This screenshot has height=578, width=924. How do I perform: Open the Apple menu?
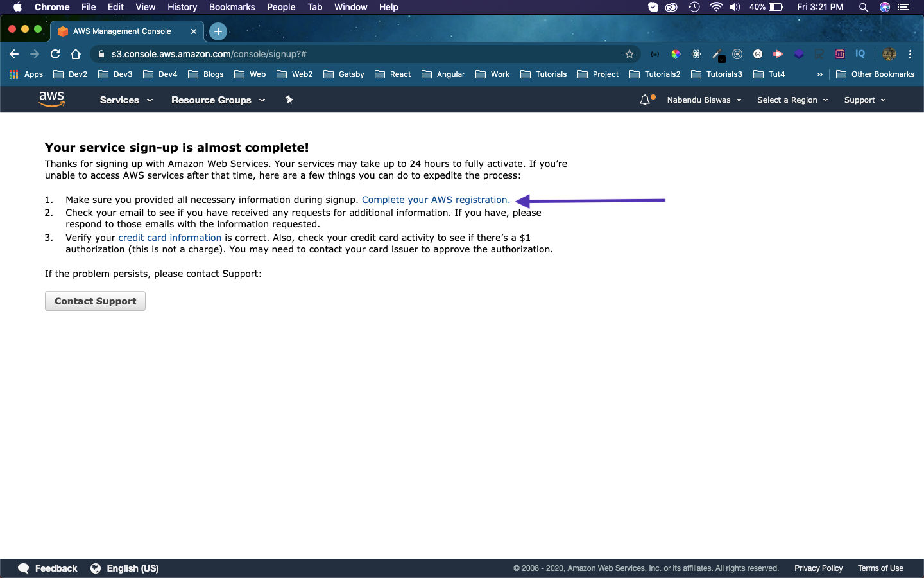tap(17, 7)
